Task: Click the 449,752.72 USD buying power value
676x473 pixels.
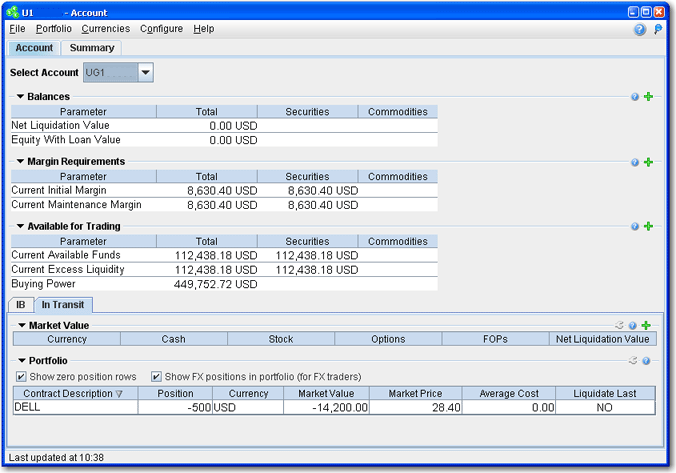Action: tap(215, 284)
